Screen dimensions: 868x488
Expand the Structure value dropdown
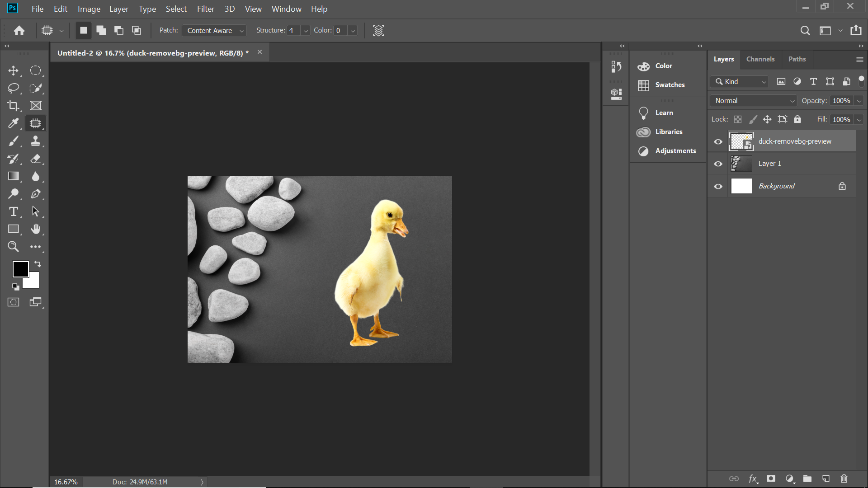tap(305, 31)
